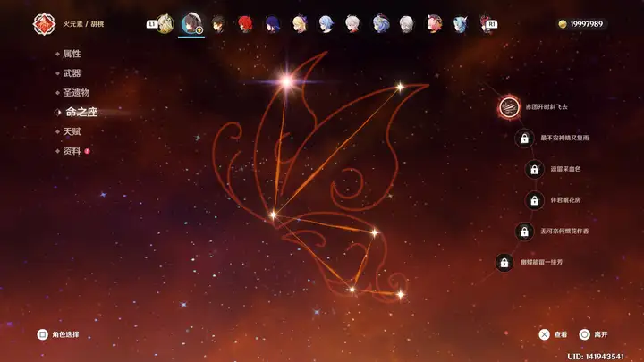Switch to the white-haired Kazuha portrait

[x=352, y=24]
